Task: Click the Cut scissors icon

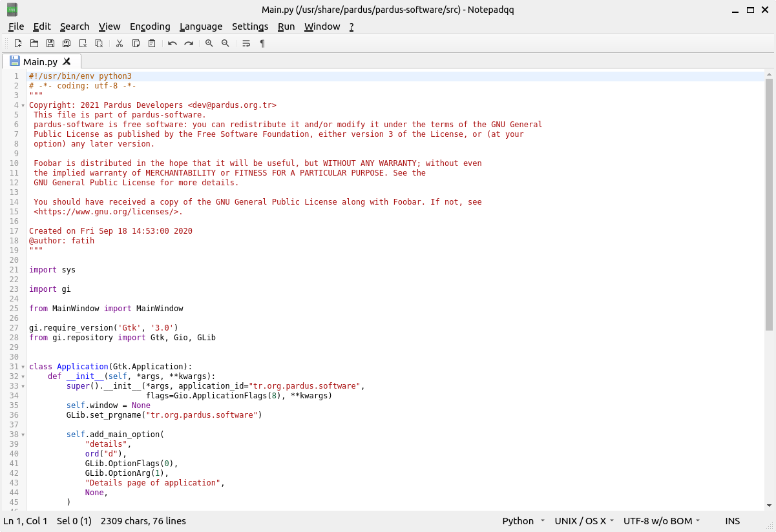Action: click(x=120, y=43)
